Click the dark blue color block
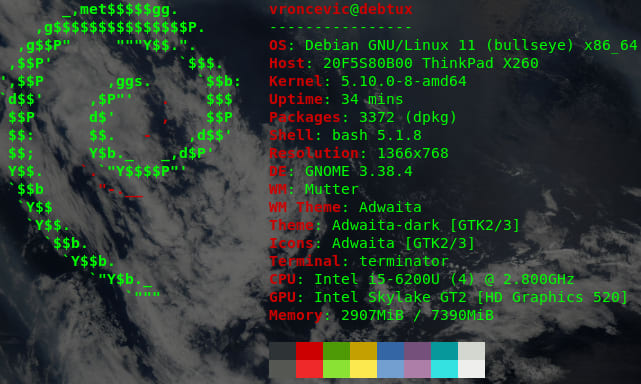This screenshot has width=641, height=384. click(x=390, y=351)
